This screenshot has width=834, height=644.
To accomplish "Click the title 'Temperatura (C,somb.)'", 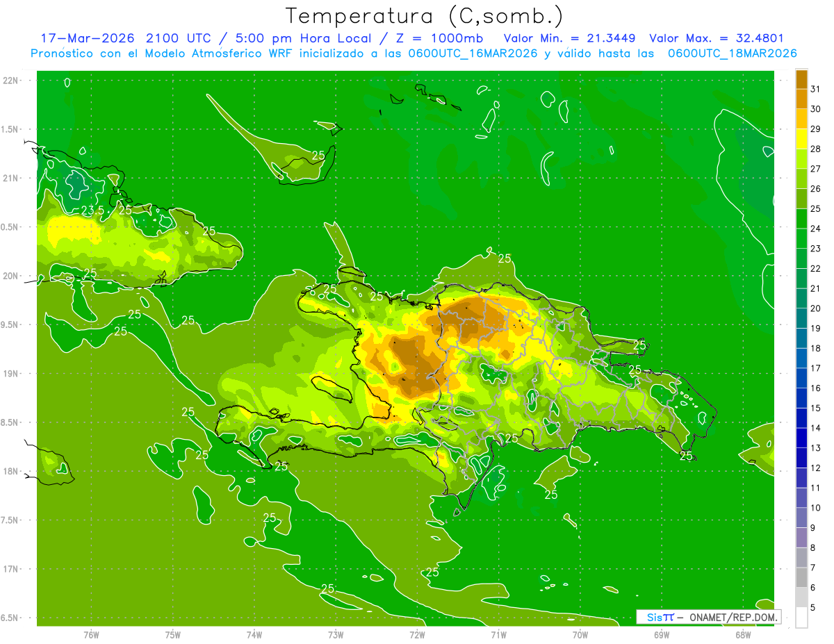I will tap(424, 16).
